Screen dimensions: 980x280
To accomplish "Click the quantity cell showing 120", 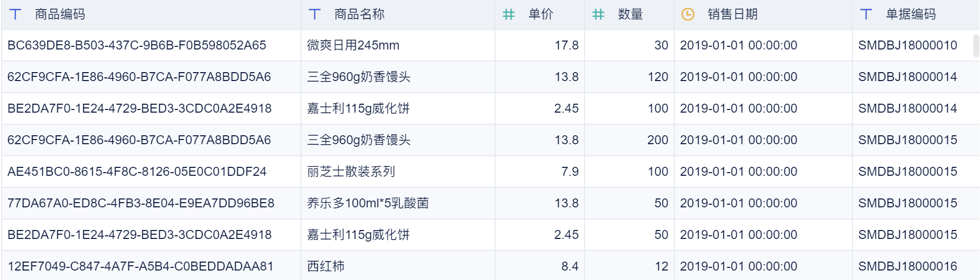I will [x=657, y=77].
